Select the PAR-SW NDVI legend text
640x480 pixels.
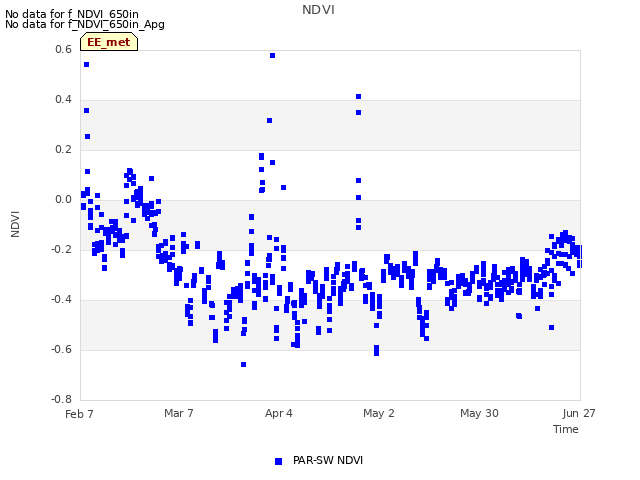[x=328, y=460]
